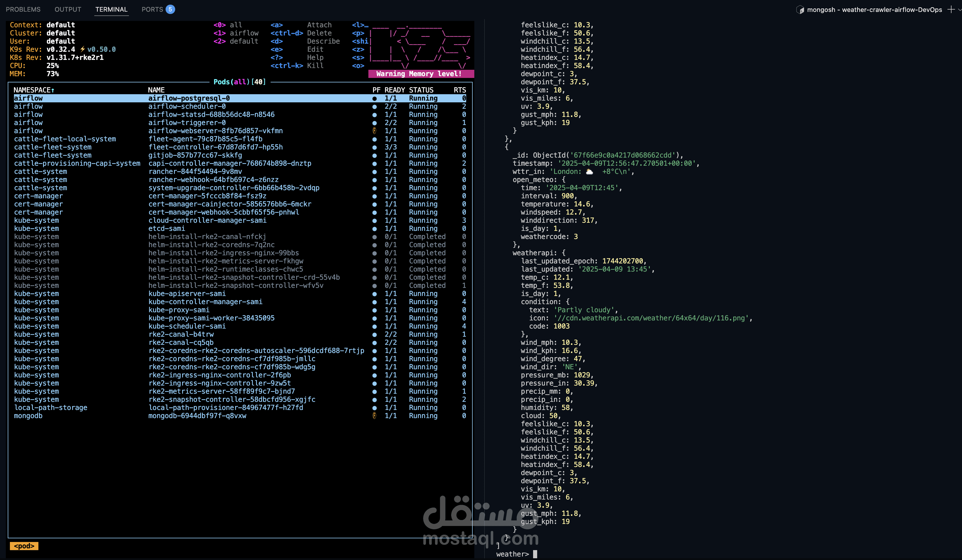Screen dimensions: 962x560
Task: Select the kube-apiserver-sami pod
Action: 187,294
